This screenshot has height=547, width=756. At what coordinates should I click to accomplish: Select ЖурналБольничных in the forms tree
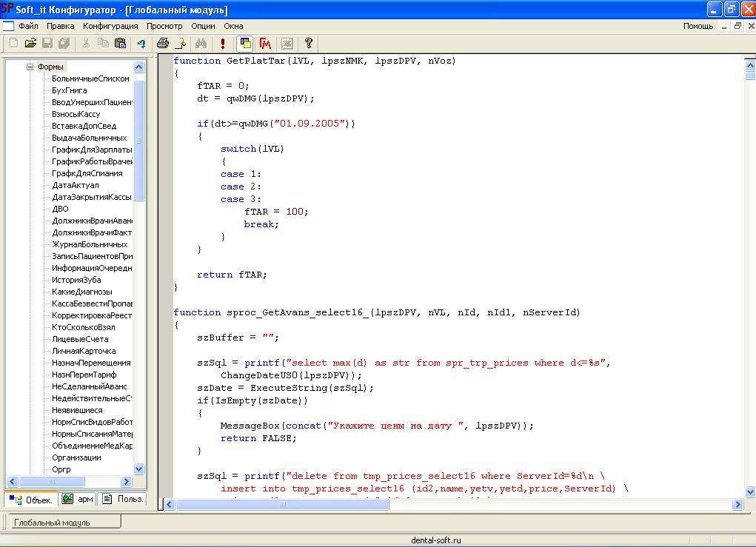click(90, 244)
